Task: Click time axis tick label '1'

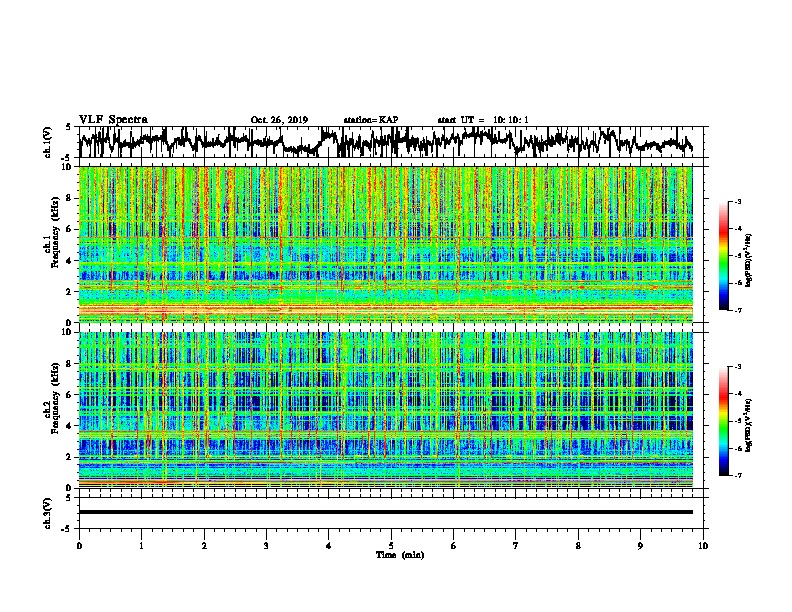Action: pyautogui.click(x=141, y=546)
